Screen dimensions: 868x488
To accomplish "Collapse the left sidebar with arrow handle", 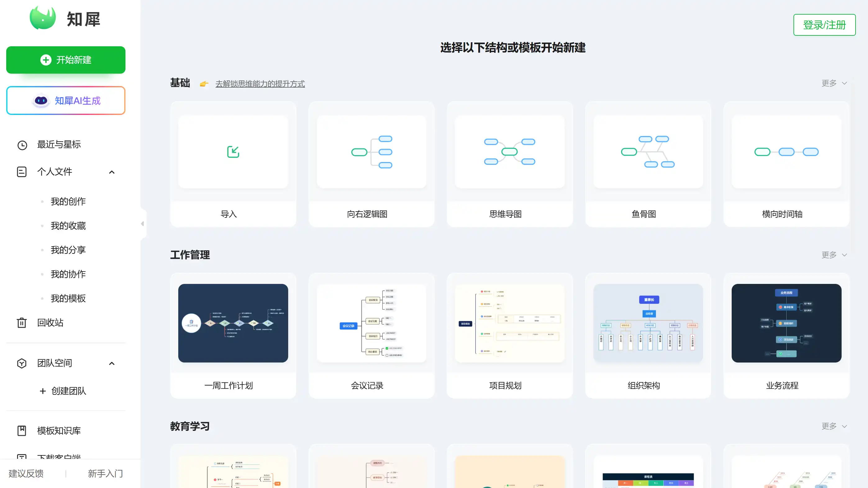I will [x=143, y=224].
